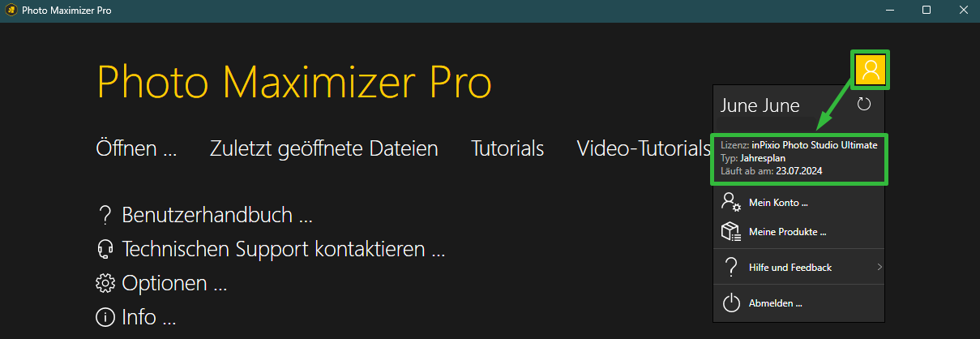This screenshot has height=339, width=980.
Task: Click the question mark icon beside Benutzerhandbuch
Action: pos(104,215)
